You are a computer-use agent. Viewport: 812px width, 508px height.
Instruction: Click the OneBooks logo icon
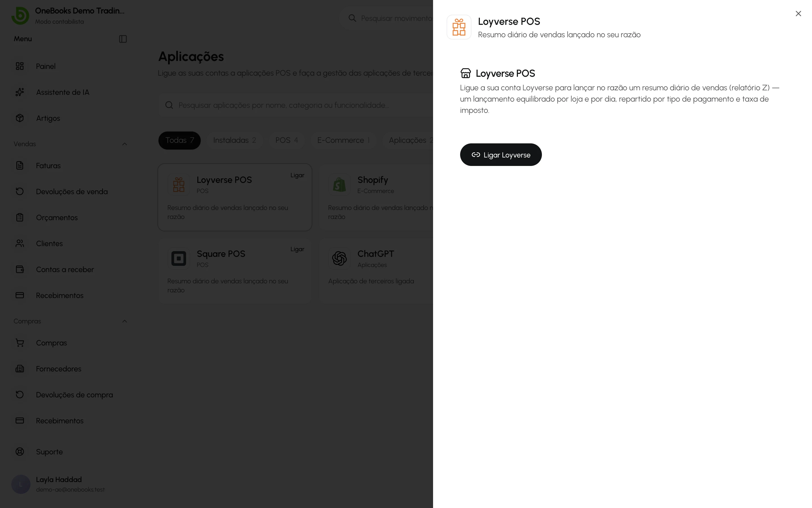[20, 16]
